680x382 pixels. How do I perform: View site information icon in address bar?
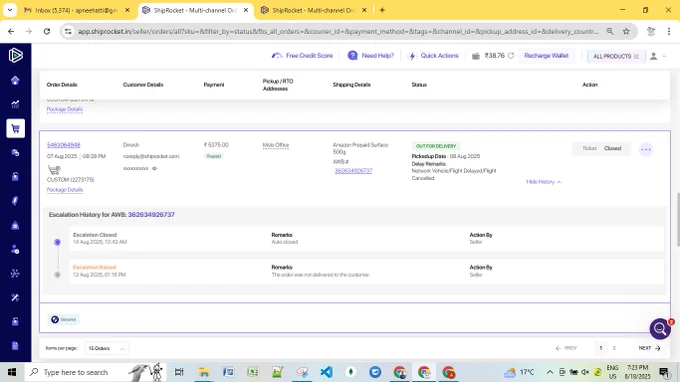tap(68, 31)
